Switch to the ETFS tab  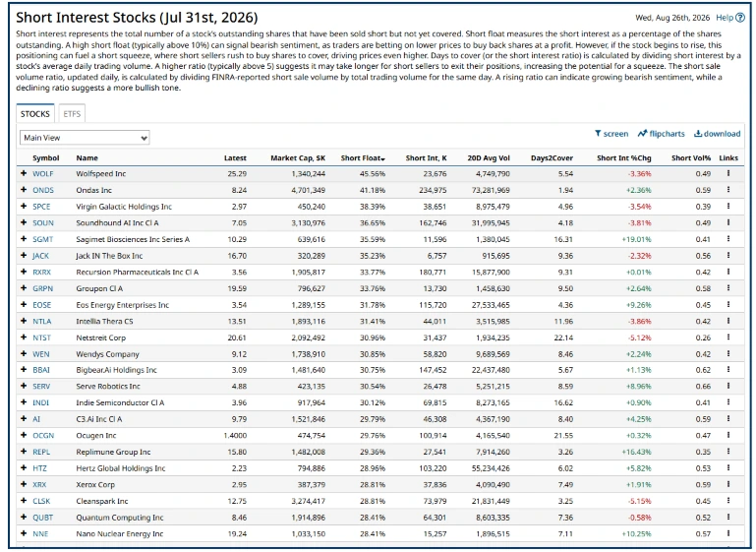click(72, 114)
